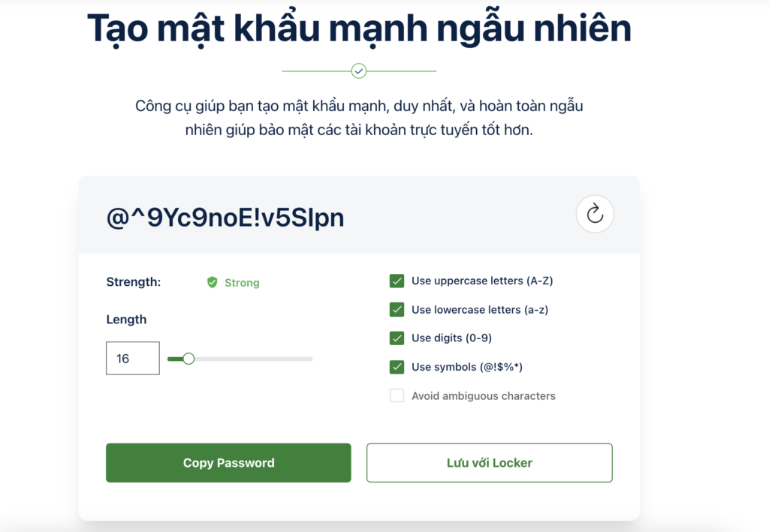769x532 pixels.
Task: Toggle the Use lowercase letters checkbox
Action: tap(397, 310)
